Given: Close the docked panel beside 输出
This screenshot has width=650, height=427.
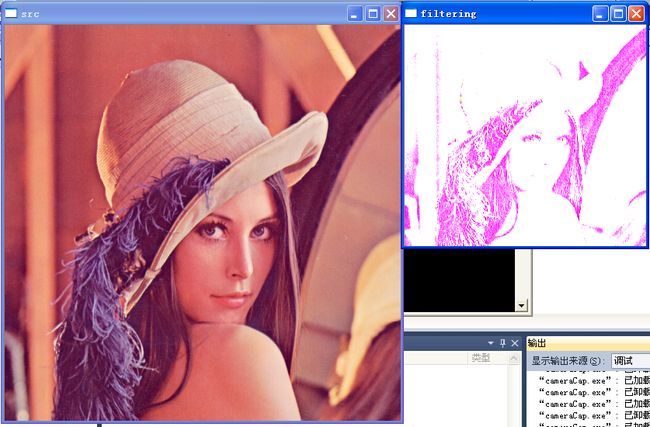Looking at the screenshot, I should point(514,343).
